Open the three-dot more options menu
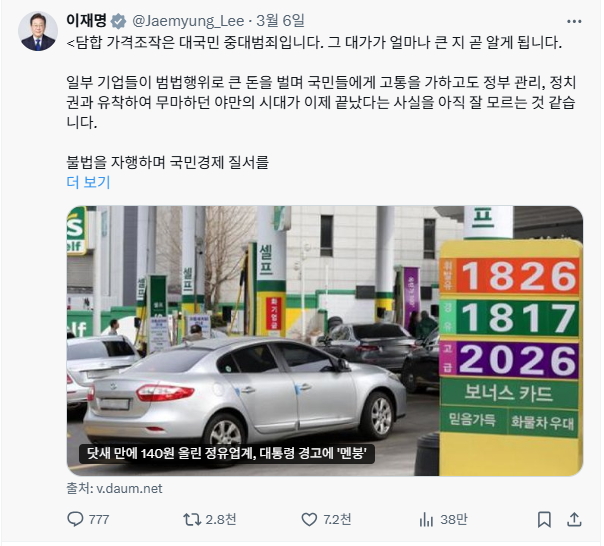 pyautogui.click(x=574, y=22)
